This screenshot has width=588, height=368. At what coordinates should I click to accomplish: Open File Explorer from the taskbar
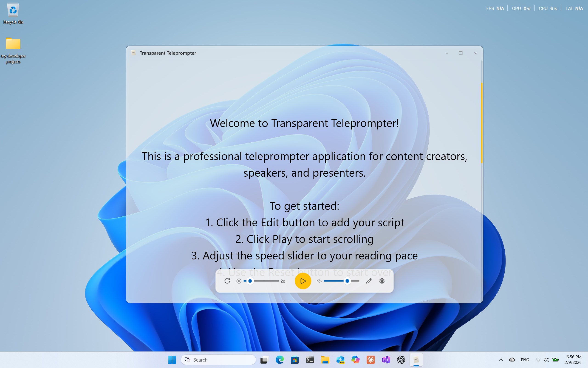point(325,360)
